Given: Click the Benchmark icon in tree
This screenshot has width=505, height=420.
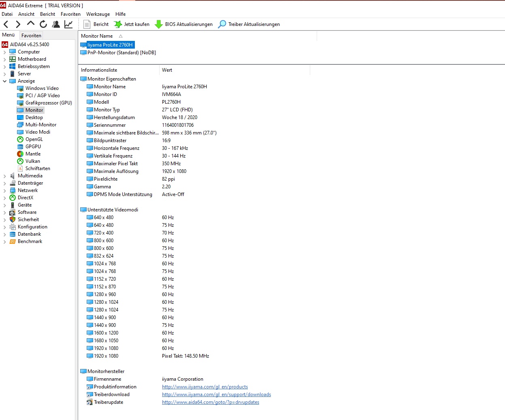Looking at the screenshot, I should pos(13,241).
